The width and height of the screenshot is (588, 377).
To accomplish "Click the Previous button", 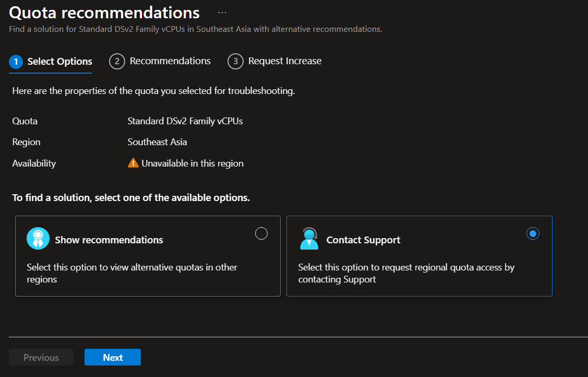I will point(41,358).
